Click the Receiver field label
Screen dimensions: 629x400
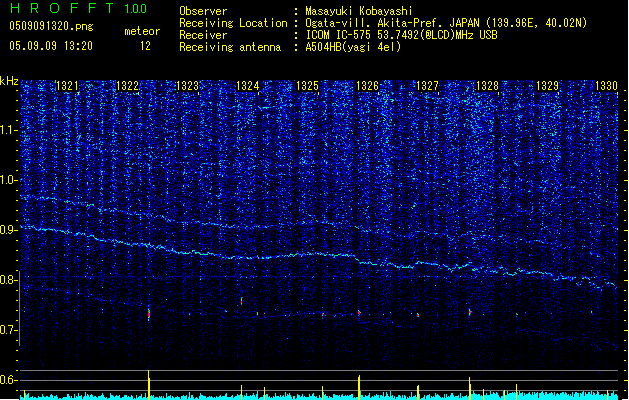pyautogui.click(x=203, y=35)
